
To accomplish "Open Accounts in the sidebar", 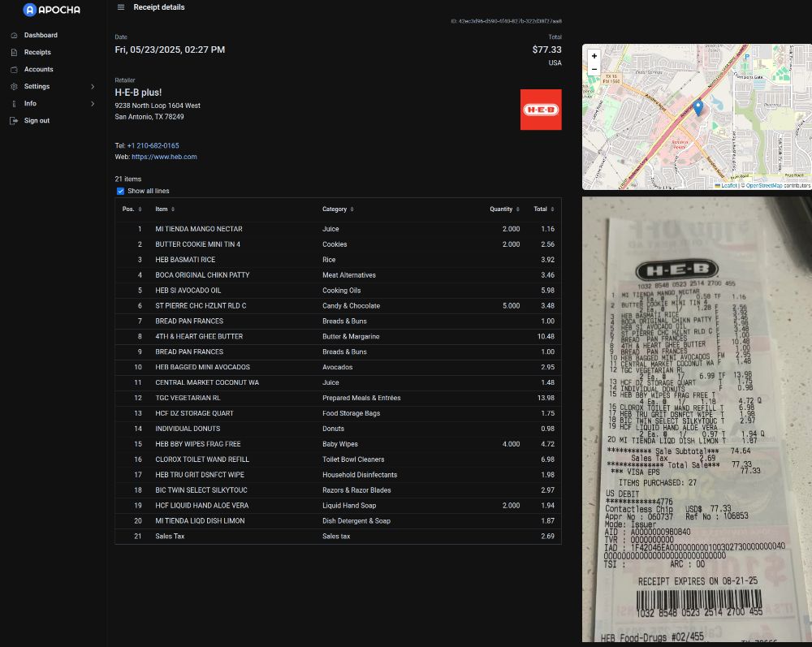I will click(38, 69).
